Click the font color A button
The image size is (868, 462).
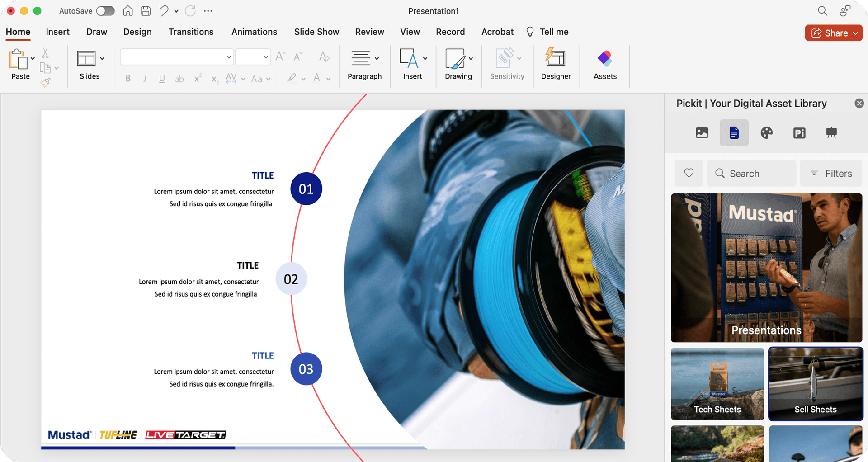[317, 78]
